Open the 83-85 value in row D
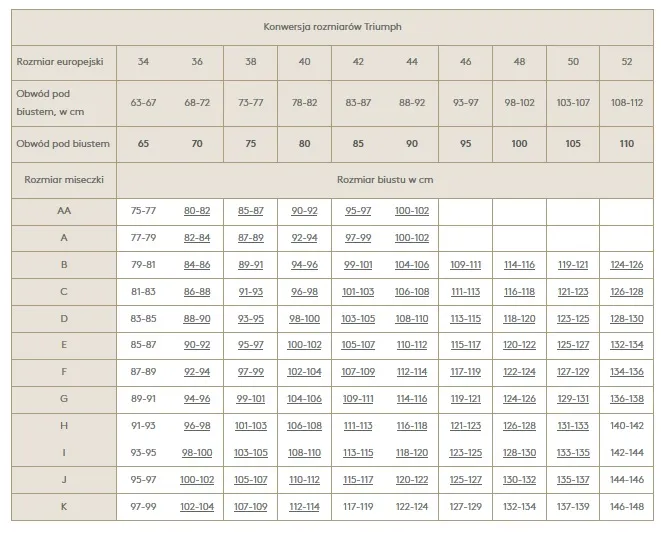This screenshot has height=533, width=661. pos(144,318)
